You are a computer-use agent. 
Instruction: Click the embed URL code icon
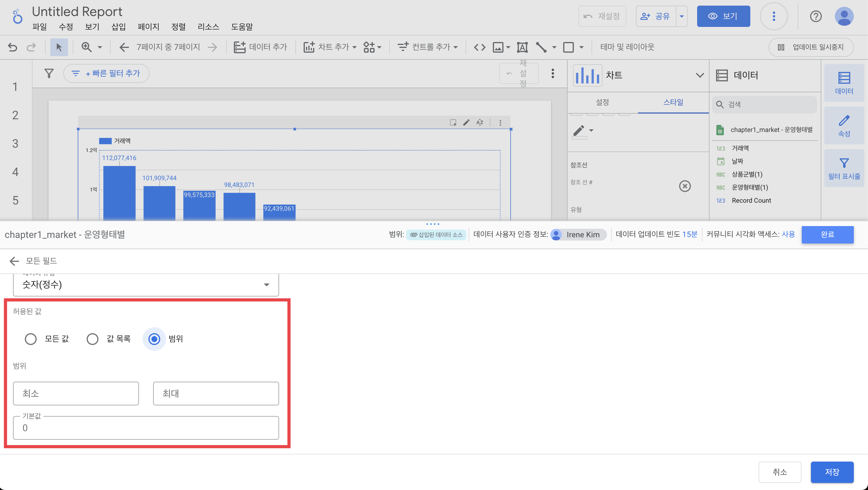click(x=480, y=47)
